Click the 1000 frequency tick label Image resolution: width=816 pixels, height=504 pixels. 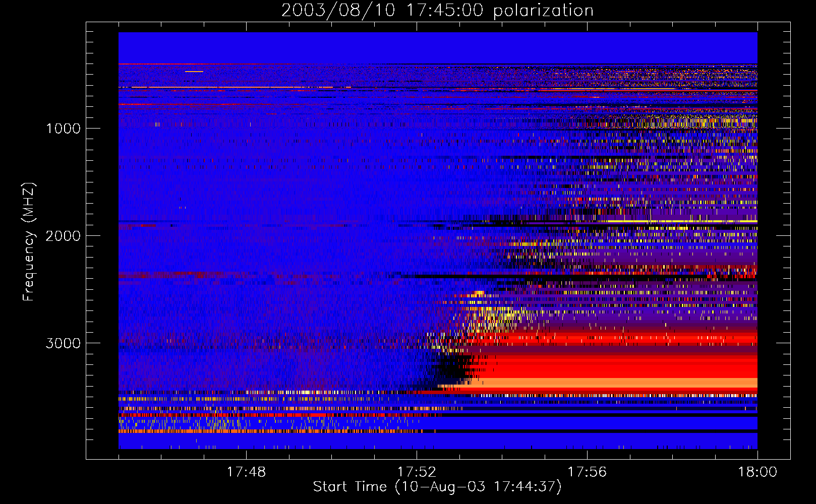[x=63, y=129]
